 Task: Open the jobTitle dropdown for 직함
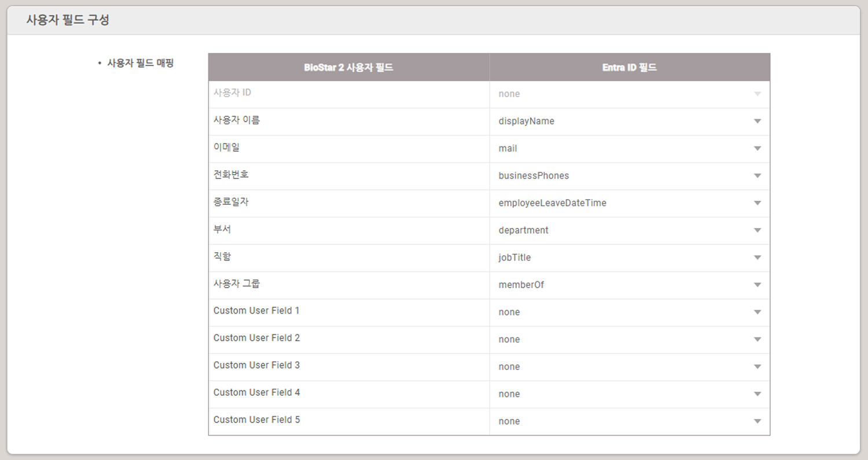coord(630,257)
